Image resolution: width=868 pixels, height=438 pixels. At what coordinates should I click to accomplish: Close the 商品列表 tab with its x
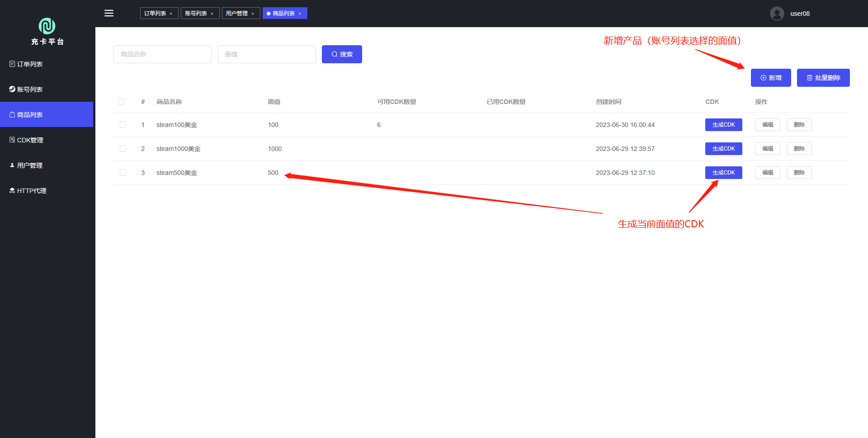(300, 14)
